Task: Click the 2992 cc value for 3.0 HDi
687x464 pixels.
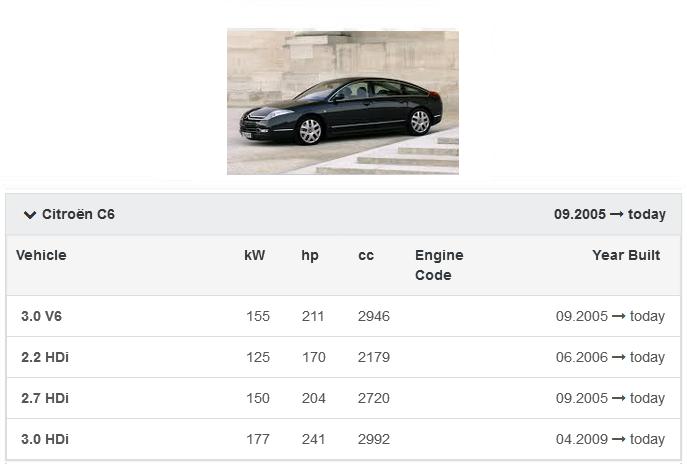Action: coord(373,440)
